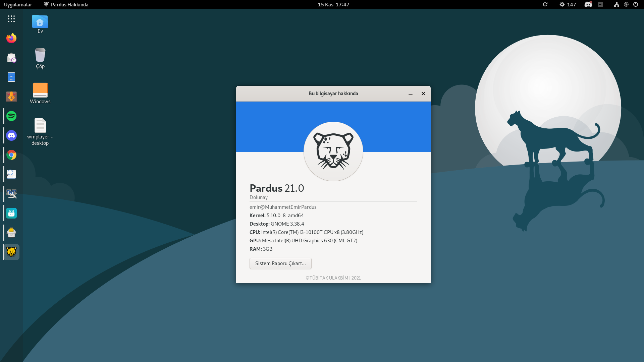644x362 pixels.
Task: Open the Pardus Hakkında app menu
Action: tap(66, 4)
